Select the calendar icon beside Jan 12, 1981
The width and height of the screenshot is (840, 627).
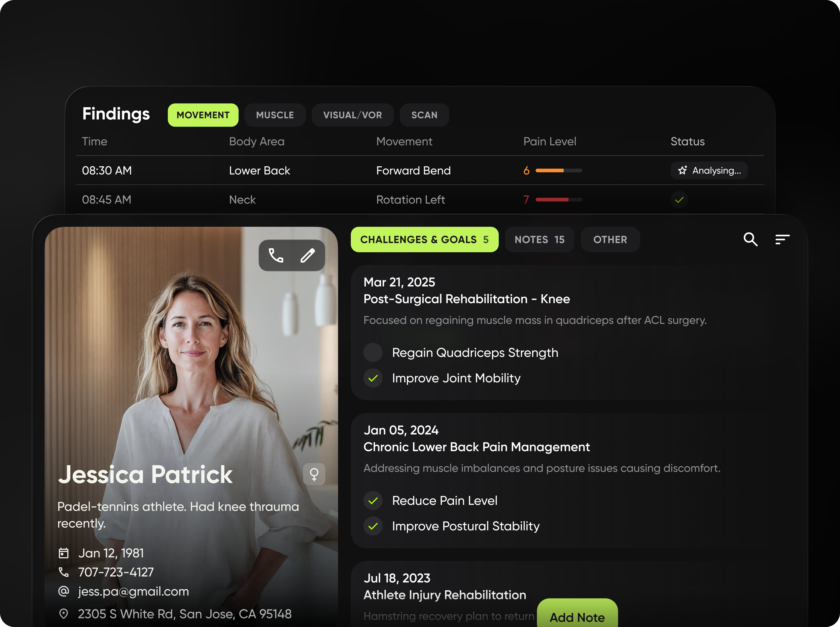[x=64, y=553]
